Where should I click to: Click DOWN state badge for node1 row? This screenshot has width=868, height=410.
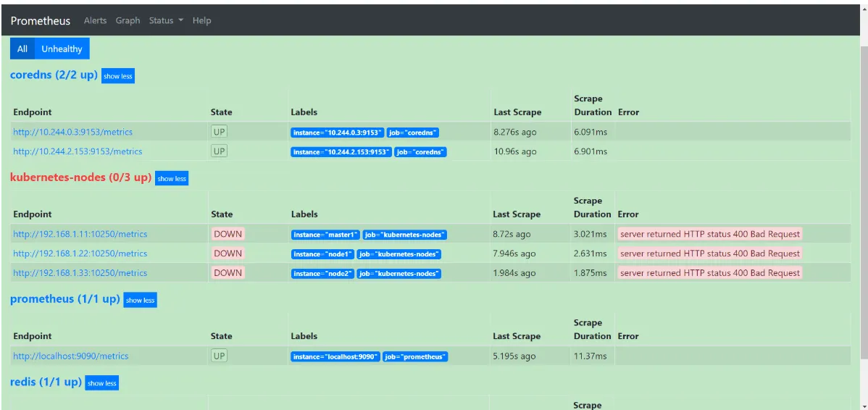(228, 254)
